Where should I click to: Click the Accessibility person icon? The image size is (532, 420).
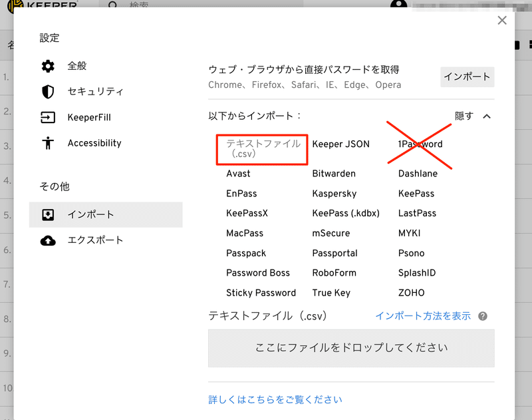click(x=48, y=143)
